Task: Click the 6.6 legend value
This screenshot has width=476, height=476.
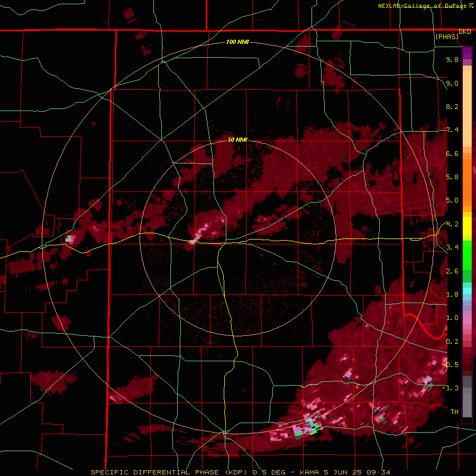Action: (452, 153)
